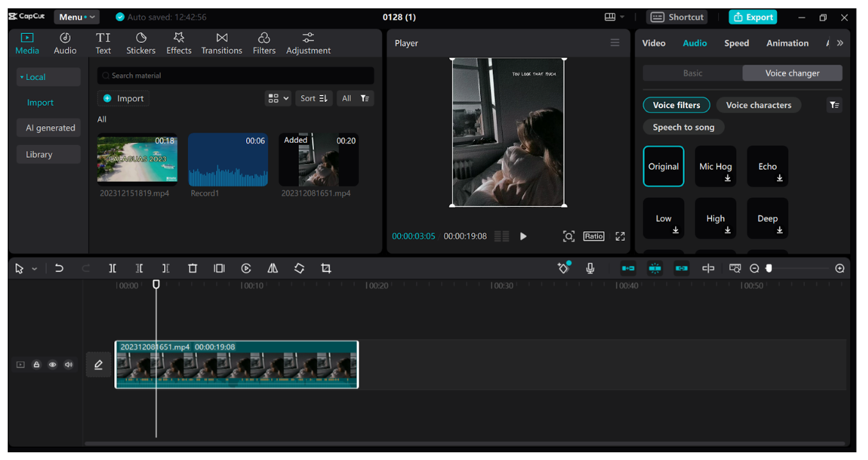Apply the Deep voice filter
Image resolution: width=868 pixels, height=460 pixels.
(767, 218)
